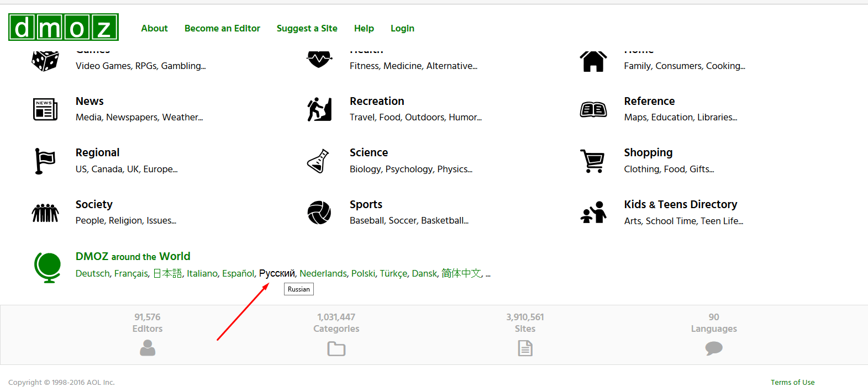Screen dimensions: 868x392
Task: Select the Polski language link
Action: click(363, 273)
